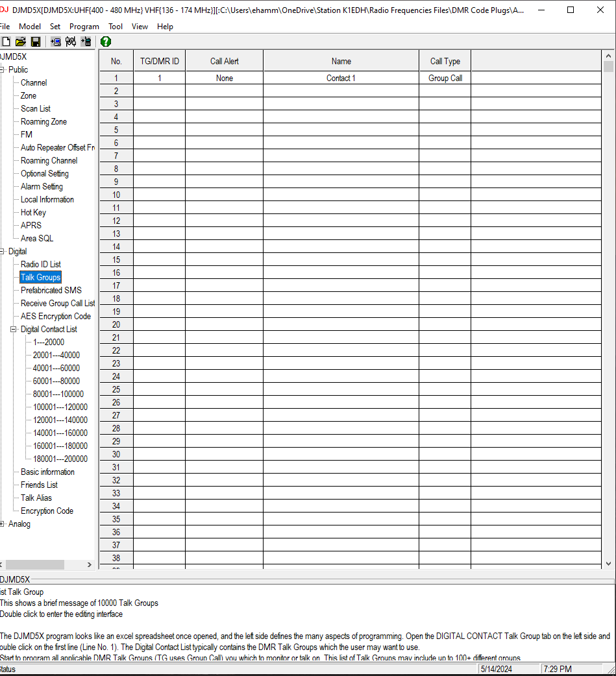Open the COM port connection settings icon
Viewport: 616px width, 676px height.
[71, 42]
